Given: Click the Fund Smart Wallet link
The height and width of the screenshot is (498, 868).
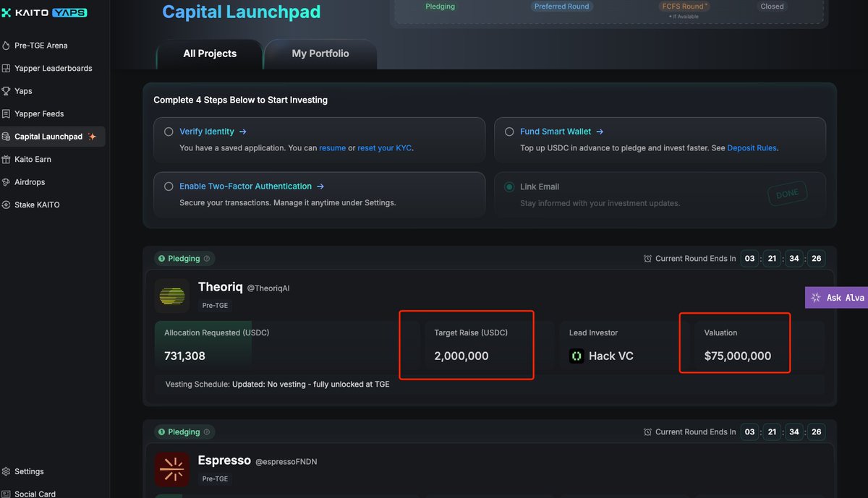Looking at the screenshot, I should click(561, 132).
